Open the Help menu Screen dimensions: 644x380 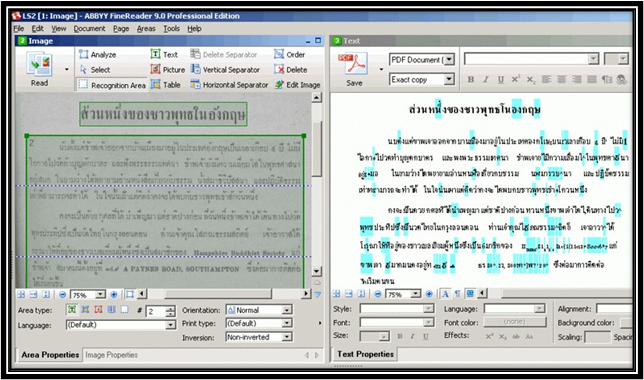[194, 28]
